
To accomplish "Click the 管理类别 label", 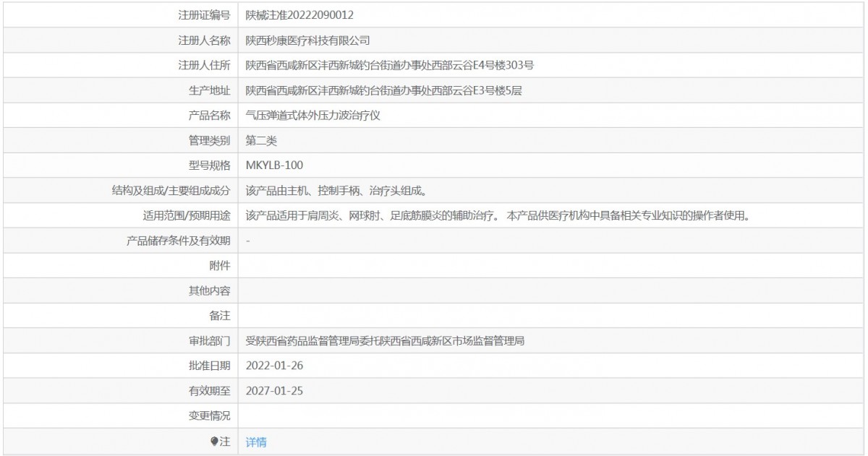I will pos(209,140).
